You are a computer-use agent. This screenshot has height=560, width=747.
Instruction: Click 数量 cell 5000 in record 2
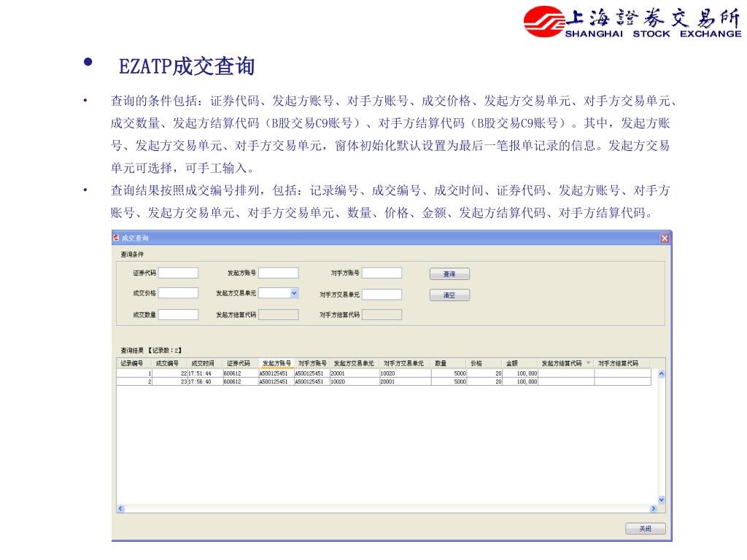click(449, 381)
